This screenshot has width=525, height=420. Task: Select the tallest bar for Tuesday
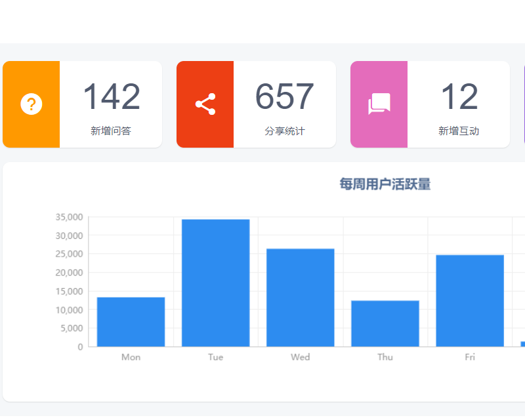point(215,283)
